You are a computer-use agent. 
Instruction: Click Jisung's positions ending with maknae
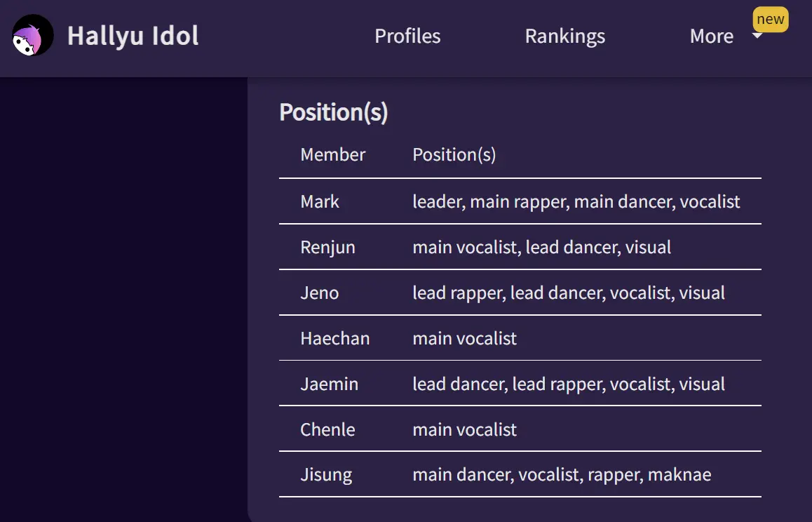(562, 475)
